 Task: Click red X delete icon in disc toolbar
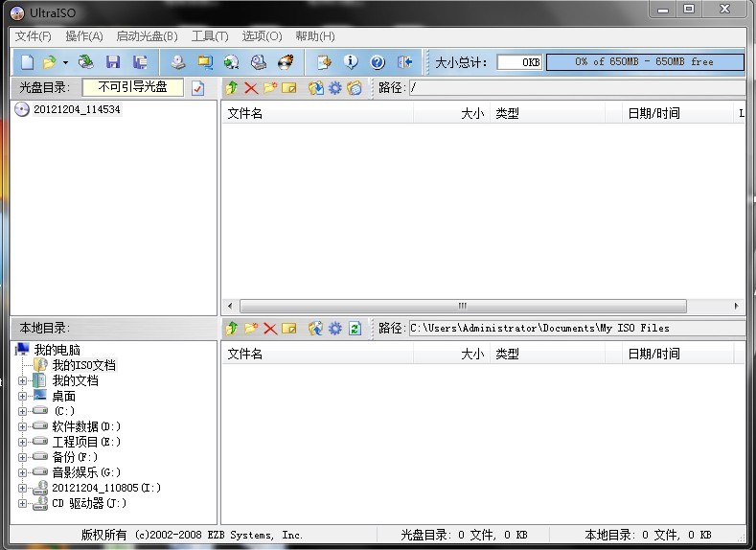251,88
